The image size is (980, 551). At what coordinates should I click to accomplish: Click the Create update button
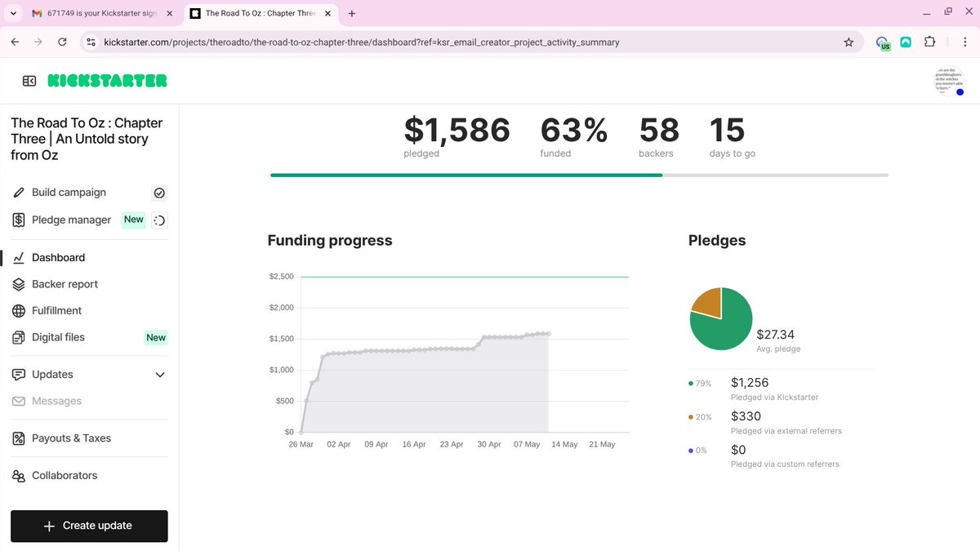(x=89, y=526)
